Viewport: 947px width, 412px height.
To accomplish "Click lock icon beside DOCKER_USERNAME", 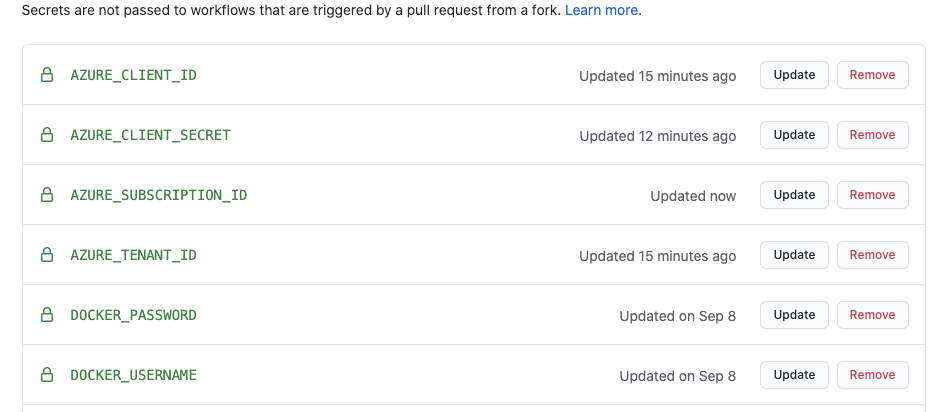I will (x=46, y=375).
